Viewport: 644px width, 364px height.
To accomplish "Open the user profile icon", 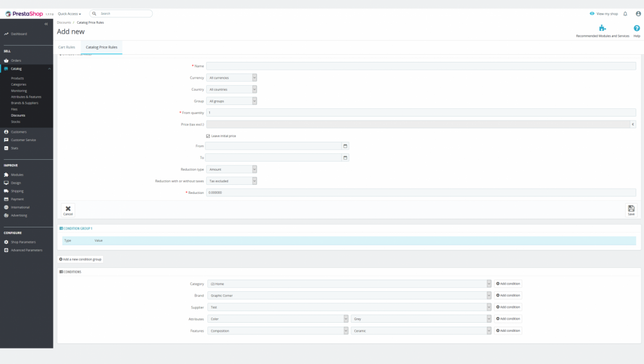I will (638, 14).
